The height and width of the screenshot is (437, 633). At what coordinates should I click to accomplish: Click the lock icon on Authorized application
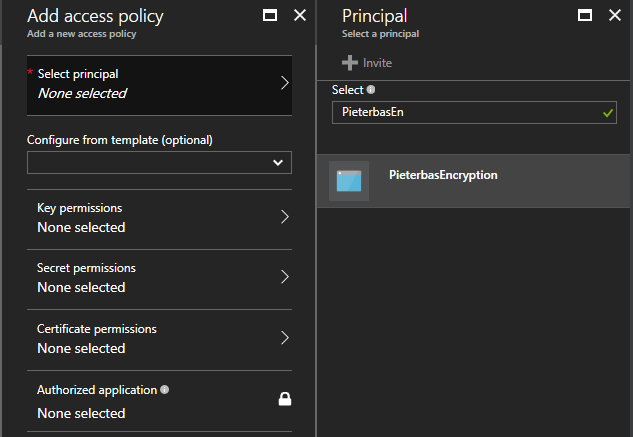coord(284,400)
